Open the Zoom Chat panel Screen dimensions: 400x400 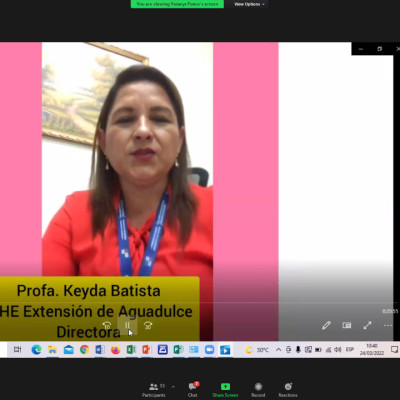click(193, 390)
